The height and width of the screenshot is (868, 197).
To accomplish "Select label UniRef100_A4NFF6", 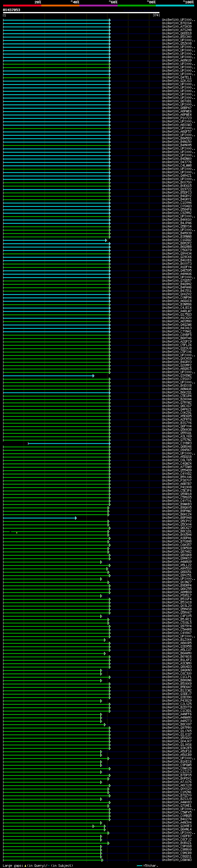I will (176, 714).
